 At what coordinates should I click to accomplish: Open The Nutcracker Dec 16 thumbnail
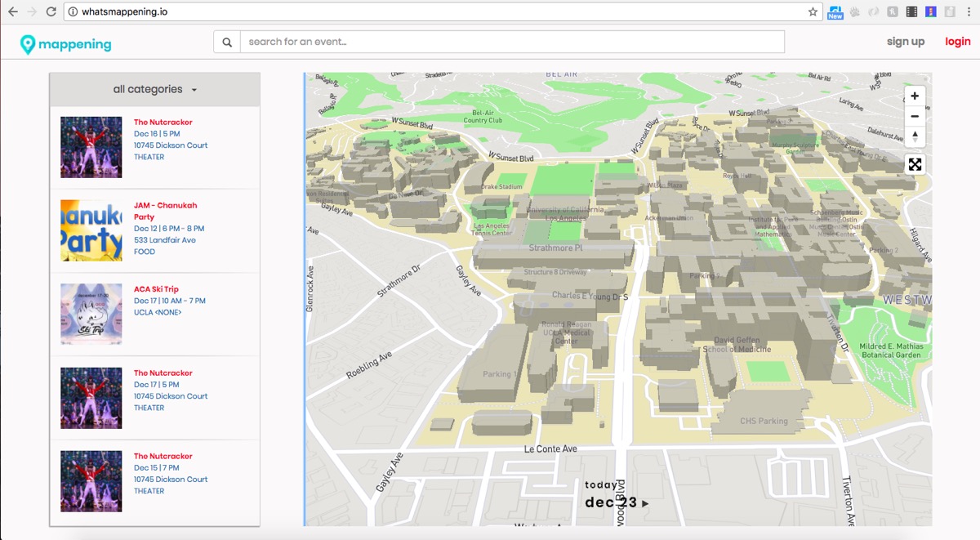coord(91,147)
